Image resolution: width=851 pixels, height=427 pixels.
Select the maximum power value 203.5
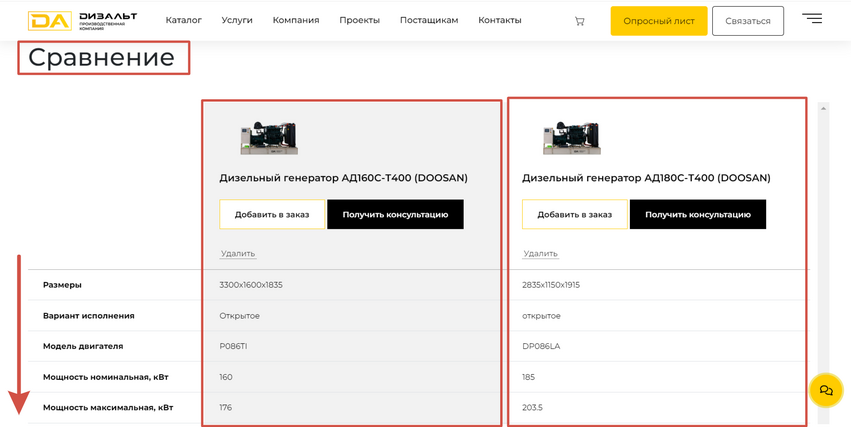(x=532, y=407)
